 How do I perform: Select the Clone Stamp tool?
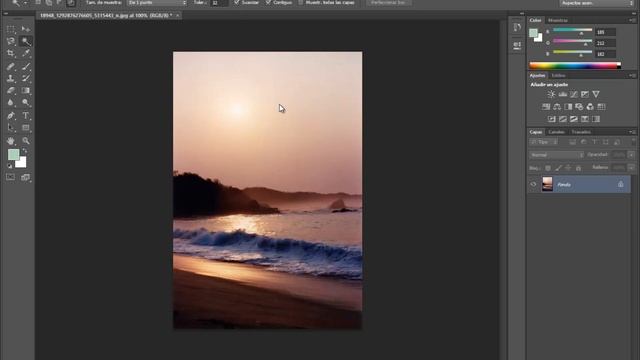point(11,78)
